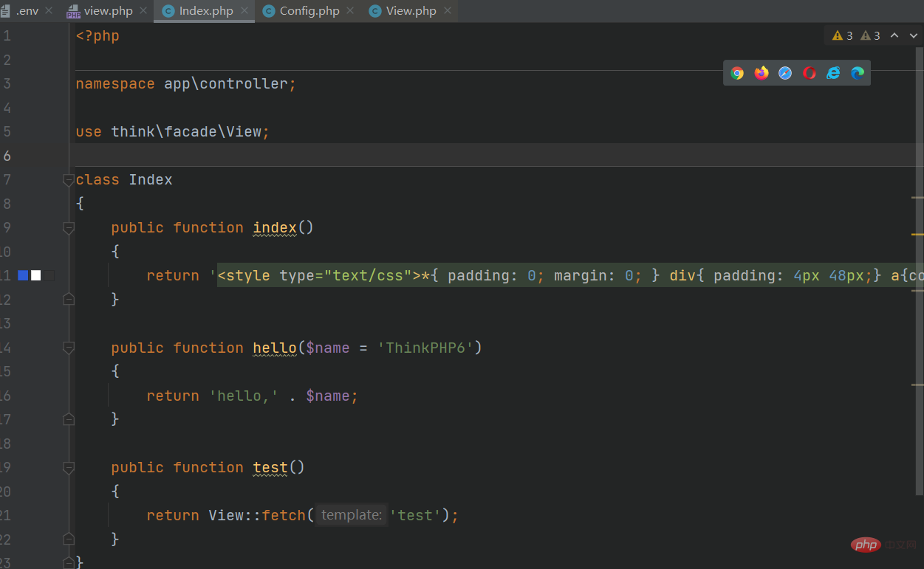Viewport: 924px width, 569px height.
Task: Collapse the index() function fold marker
Action: [69, 228]
